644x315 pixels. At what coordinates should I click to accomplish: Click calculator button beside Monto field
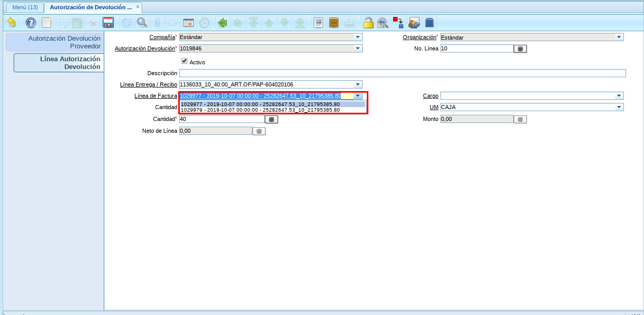520,119
